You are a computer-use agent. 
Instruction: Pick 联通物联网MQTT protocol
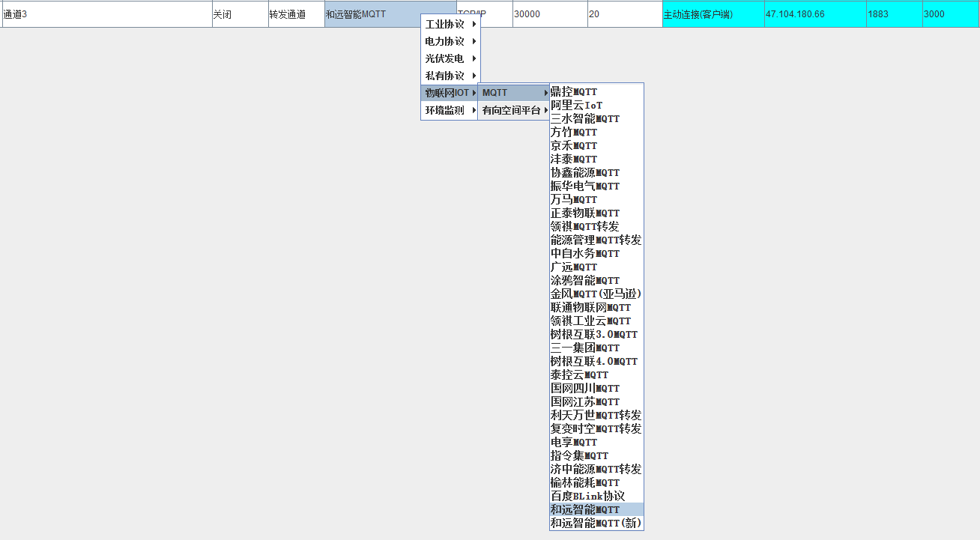pos(596,307)
